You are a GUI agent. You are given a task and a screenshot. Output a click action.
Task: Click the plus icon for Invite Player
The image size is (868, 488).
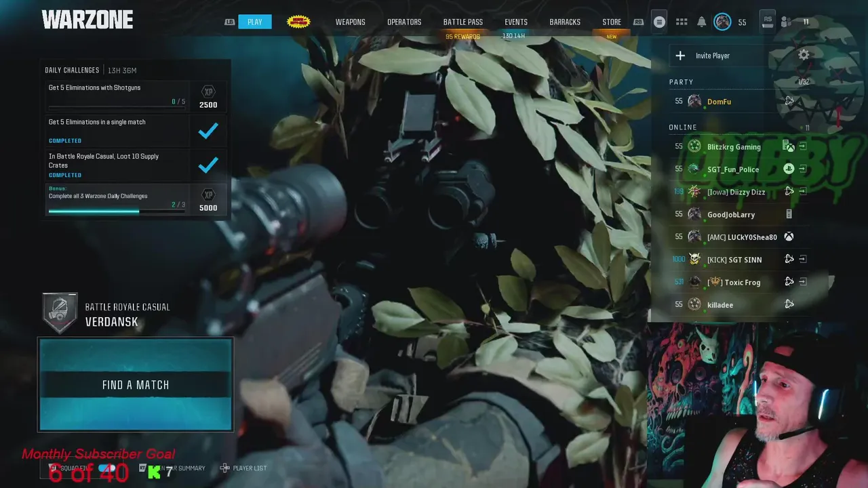(x=680, y=56)
